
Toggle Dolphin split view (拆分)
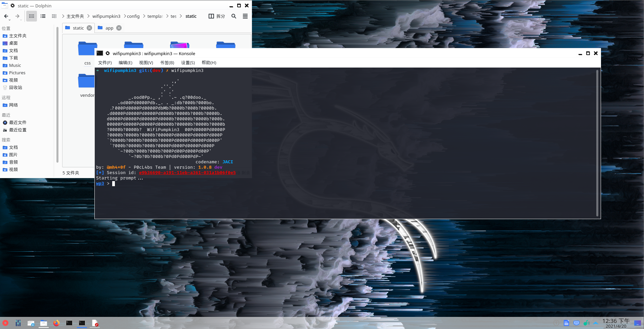[217, 16]
